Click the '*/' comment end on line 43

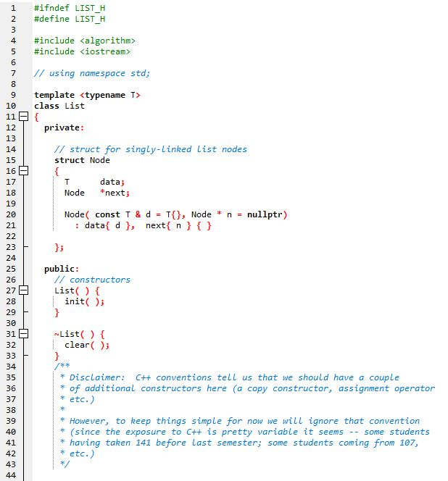(65, 464)
